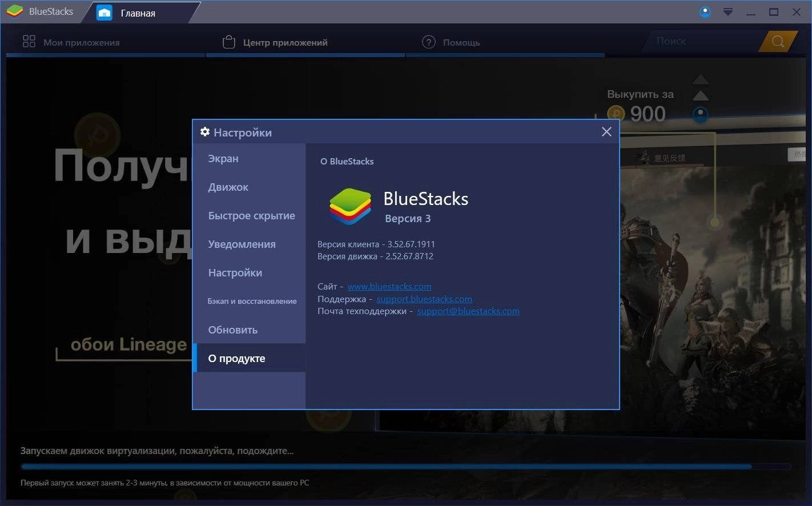Click the gold coin icon beside 900
Image resolution: width=812 pixels, height=506 pixels.
point(616,114)
